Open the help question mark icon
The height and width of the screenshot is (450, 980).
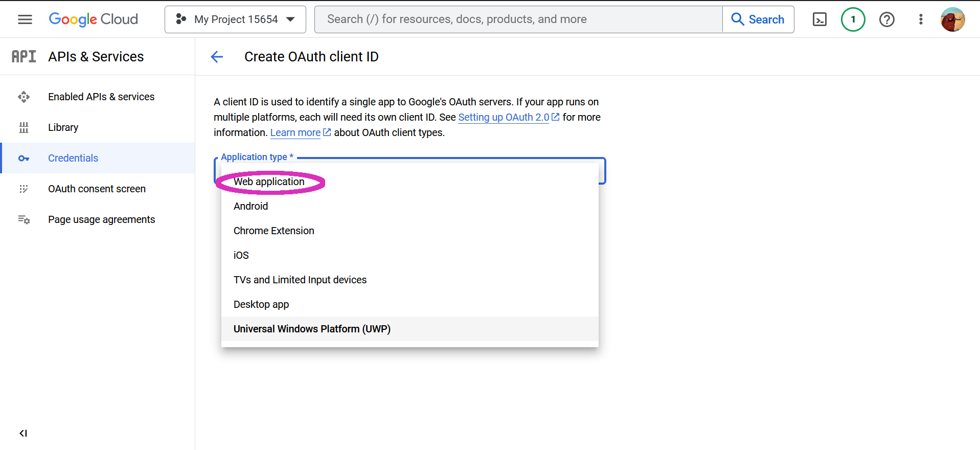point(886,19)
